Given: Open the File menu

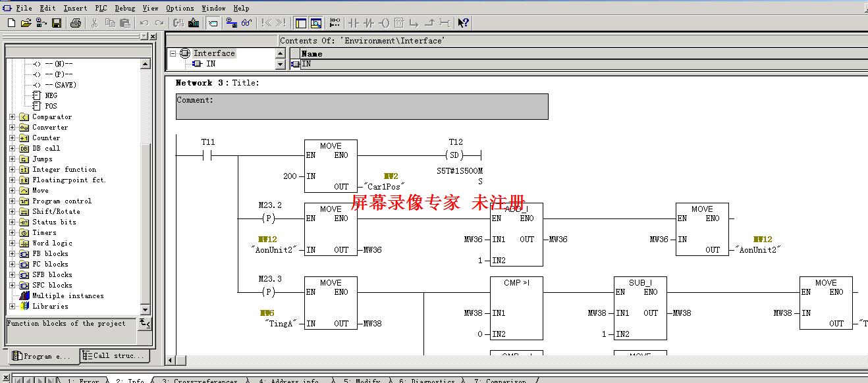Looking at the screenshot, I should point(24,8).
